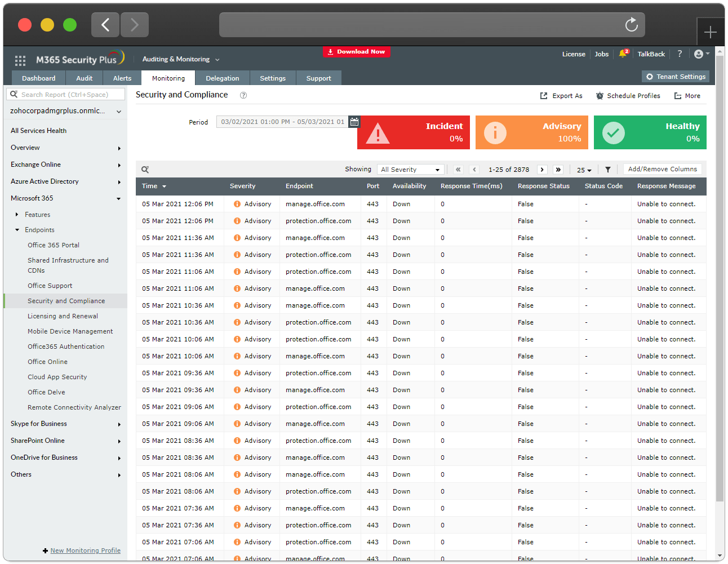This screenshot has height=564, width=728.
Task: Switch to the Alerts tab
Action: 122,78
